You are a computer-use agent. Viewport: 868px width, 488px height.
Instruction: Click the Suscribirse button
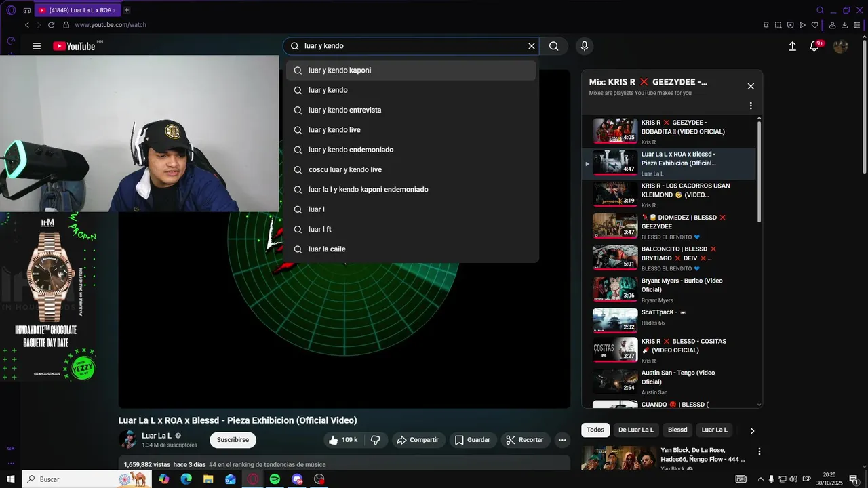(233, 440)
